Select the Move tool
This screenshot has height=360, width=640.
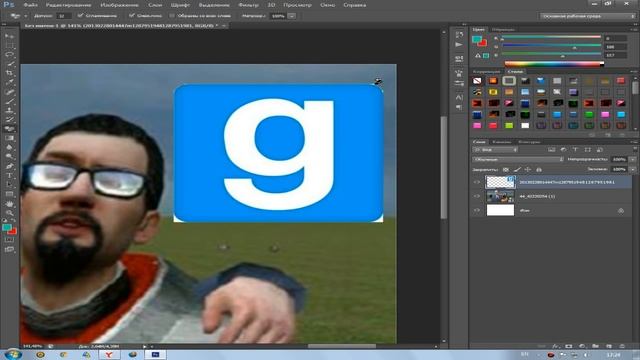9,36
